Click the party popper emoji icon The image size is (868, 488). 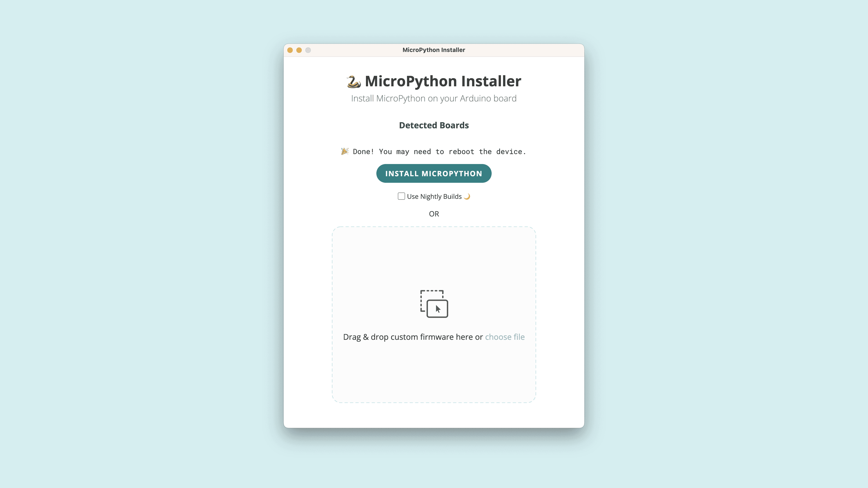click(x=344, y=151)
